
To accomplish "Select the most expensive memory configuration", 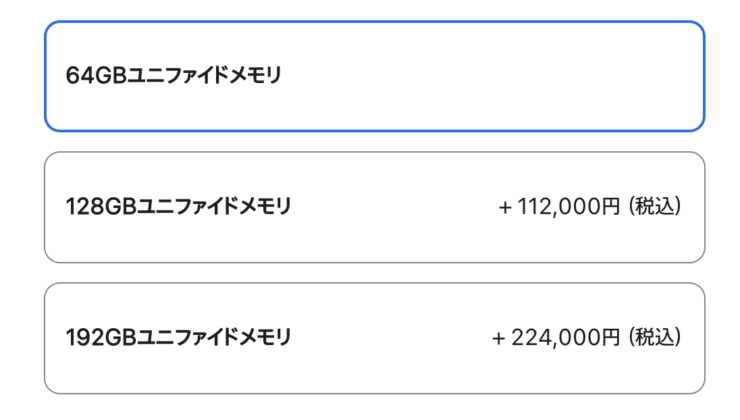I will pos(375,338).
